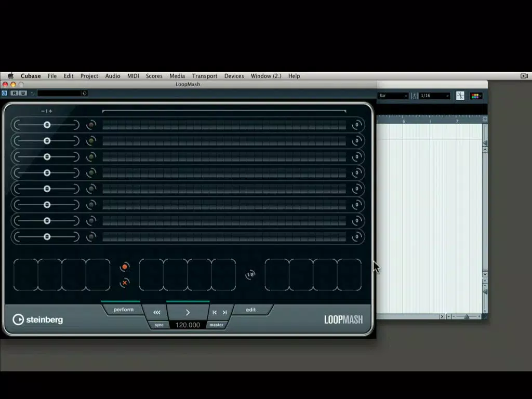The height and width of the screenshot is (399, 532).
Task: Toggle the sync button
Action: tap(159, 325)
